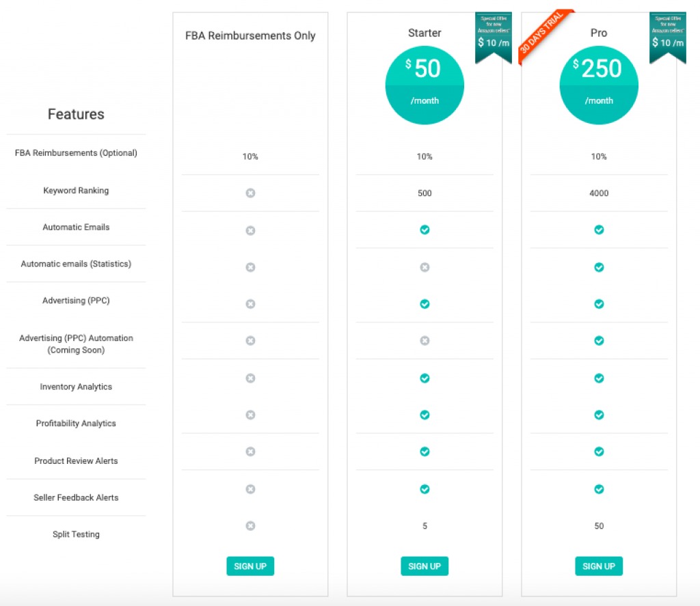This screenshot has width=700, height=606.
Task: Click the SIGN UP button under the Pro plan
Action: point(599,566)
